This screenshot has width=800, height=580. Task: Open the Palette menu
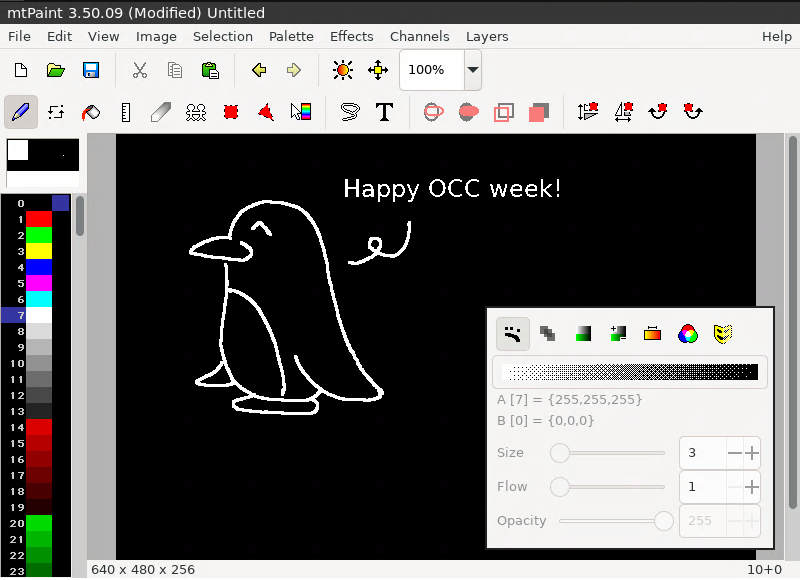point(291,36)
